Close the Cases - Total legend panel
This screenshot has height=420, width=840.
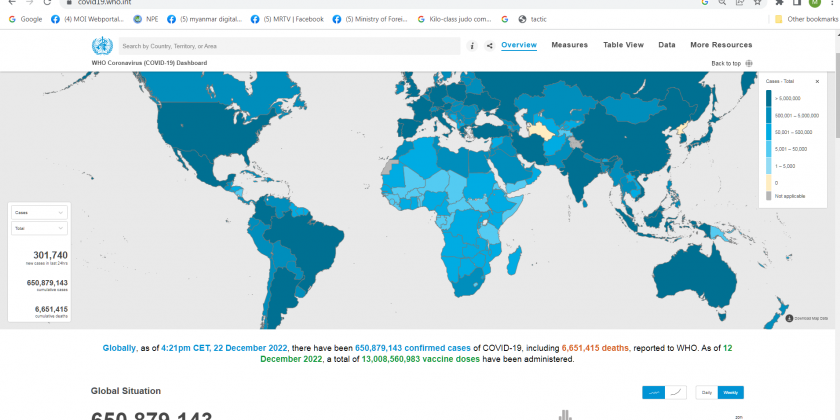pyautogui.click(x=817, y=80)
